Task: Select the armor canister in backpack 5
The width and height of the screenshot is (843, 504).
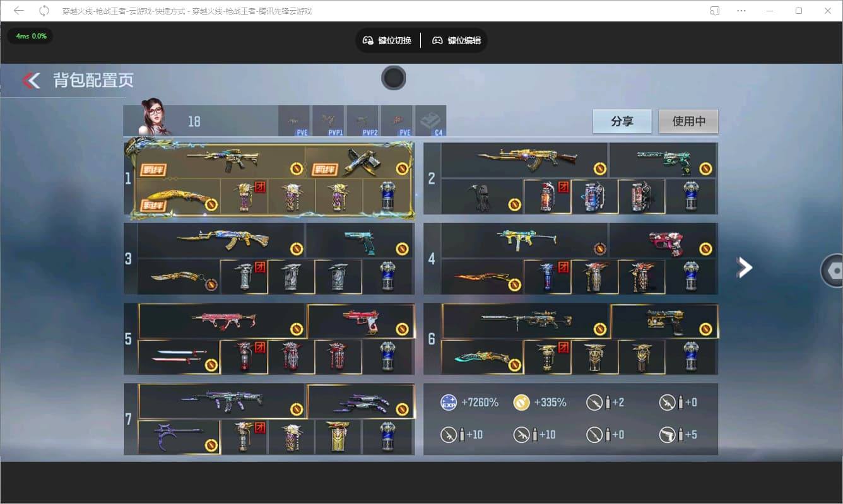Action: (x=388, y=357)
